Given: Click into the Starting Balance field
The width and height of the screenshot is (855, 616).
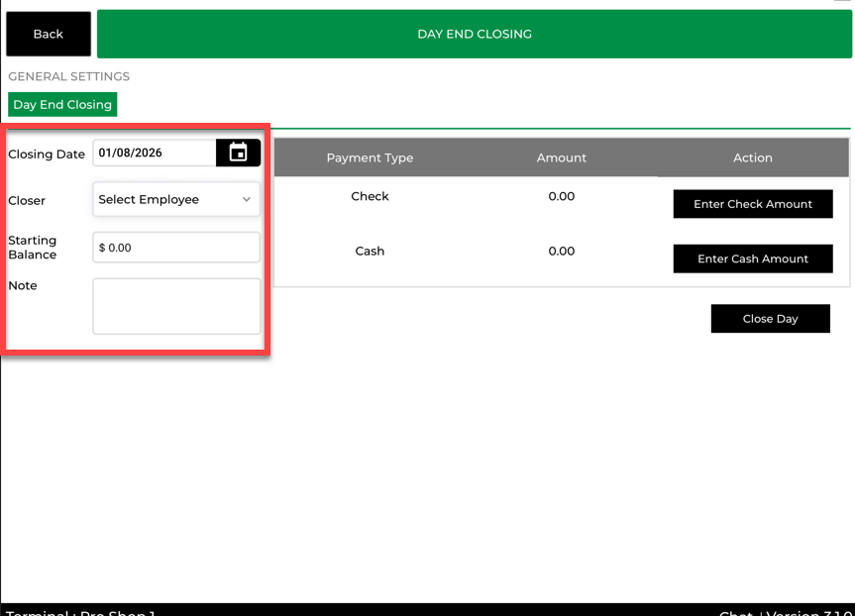Looking at the screenshot, I should [x=176, y=248].
